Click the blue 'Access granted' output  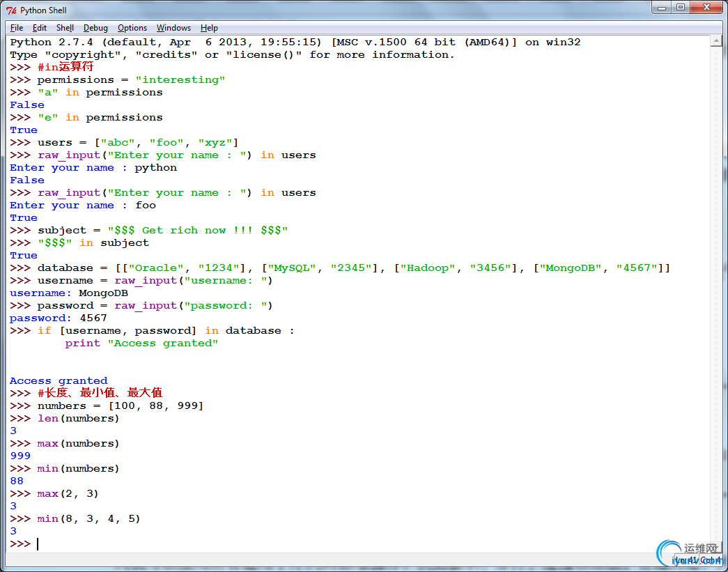pyautogui.click(x=59, y=380)
